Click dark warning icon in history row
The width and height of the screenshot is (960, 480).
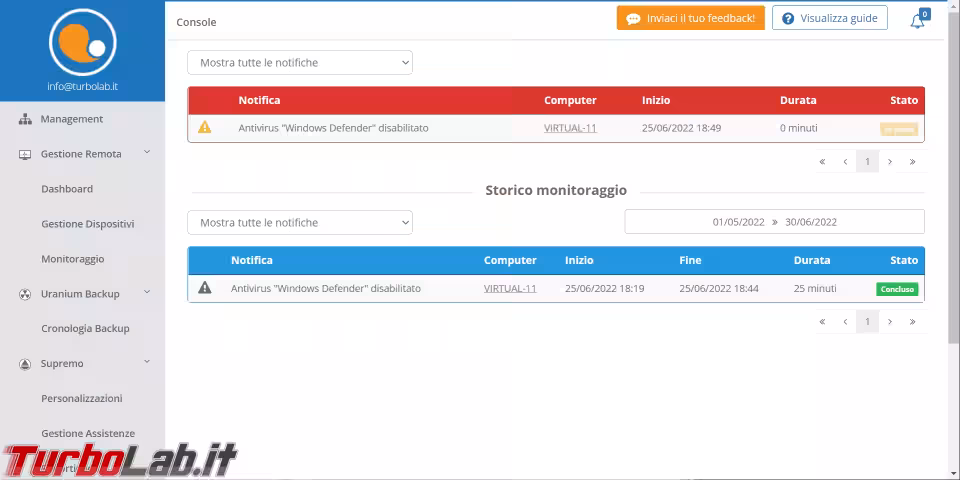205,288
